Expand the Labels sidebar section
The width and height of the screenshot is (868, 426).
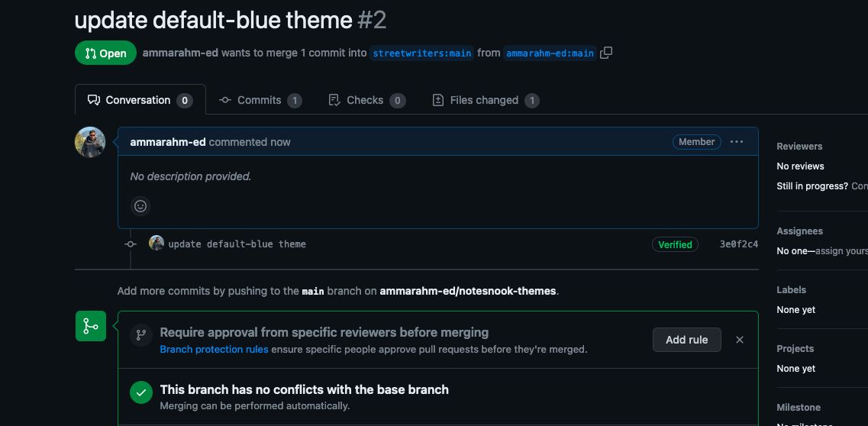[x=791, y=290]
